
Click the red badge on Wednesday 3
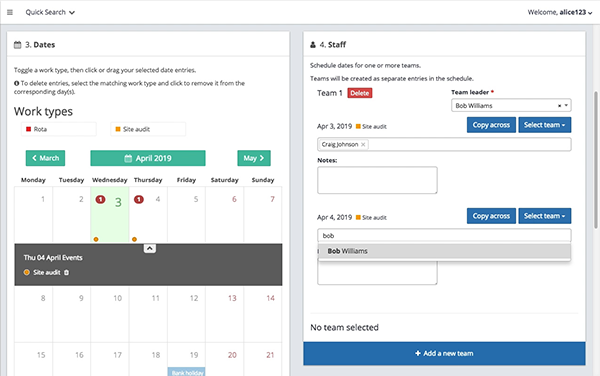click(x=100, y=199)
